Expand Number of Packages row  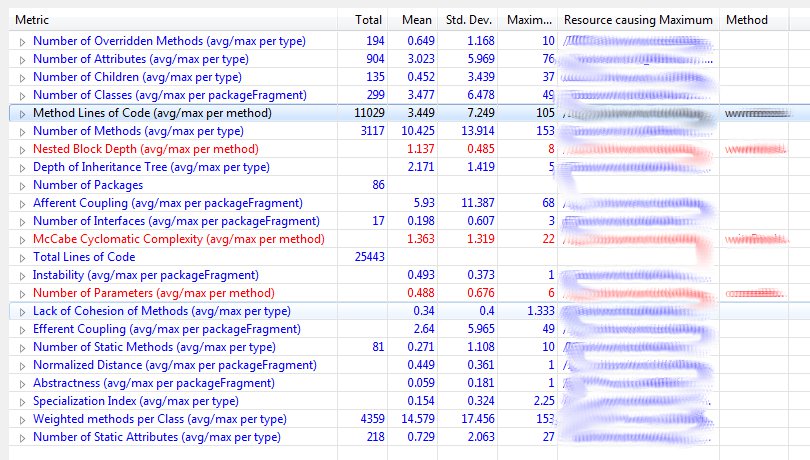click(x=22, y=186)
